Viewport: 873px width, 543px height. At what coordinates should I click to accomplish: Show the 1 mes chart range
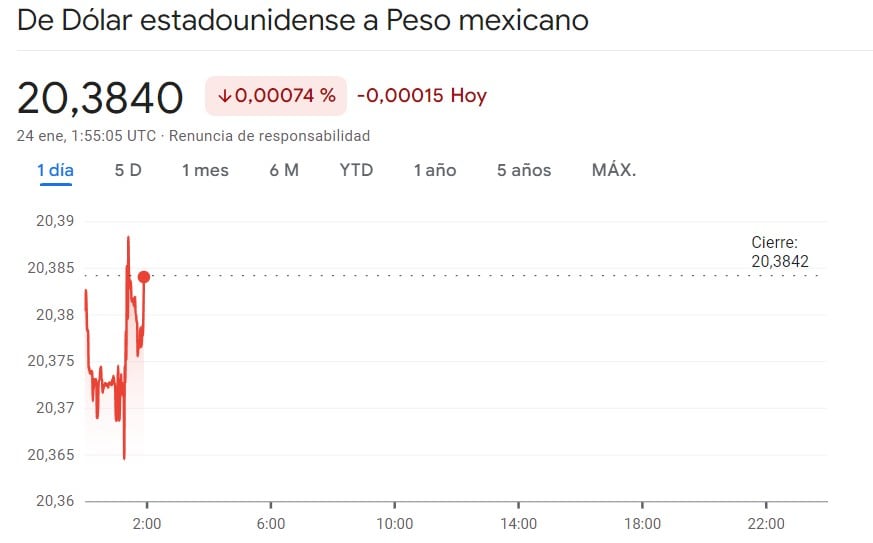[x=205, y=170]
